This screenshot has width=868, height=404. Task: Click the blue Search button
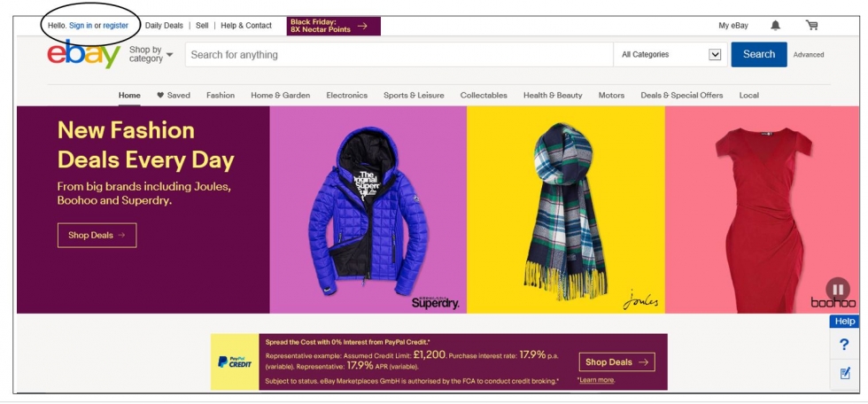pos(758,54)
